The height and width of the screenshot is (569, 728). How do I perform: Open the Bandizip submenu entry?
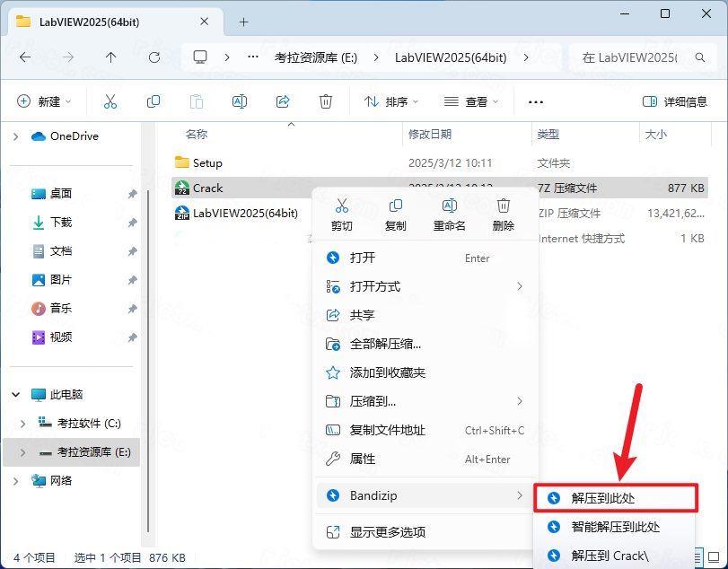coord(425,495)
